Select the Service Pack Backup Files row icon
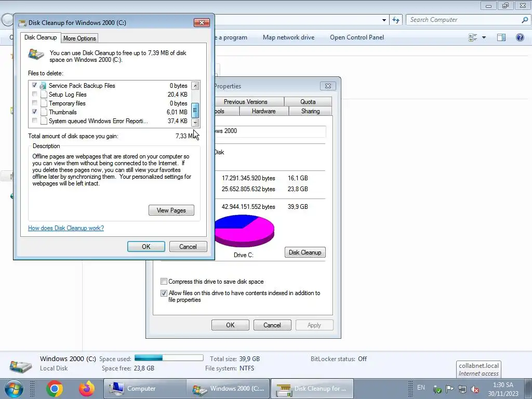This screenshot has width=532, height=399. pyautogui.click(x=43, y=86)
